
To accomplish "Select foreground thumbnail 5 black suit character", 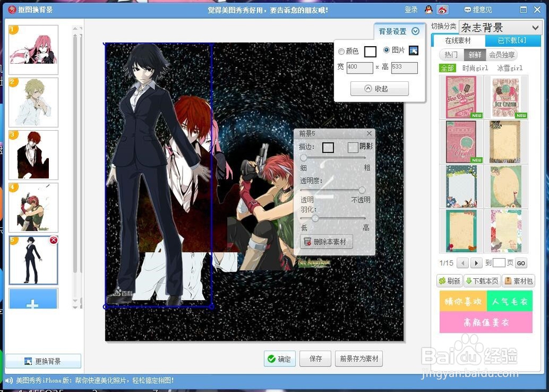I will pos(33,260).
